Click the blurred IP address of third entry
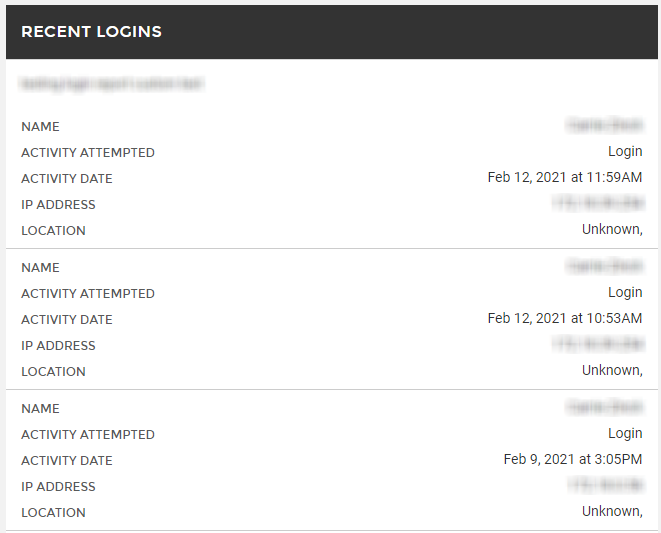Viewport: 661px width, 533px height. click(x=606, y=485)
